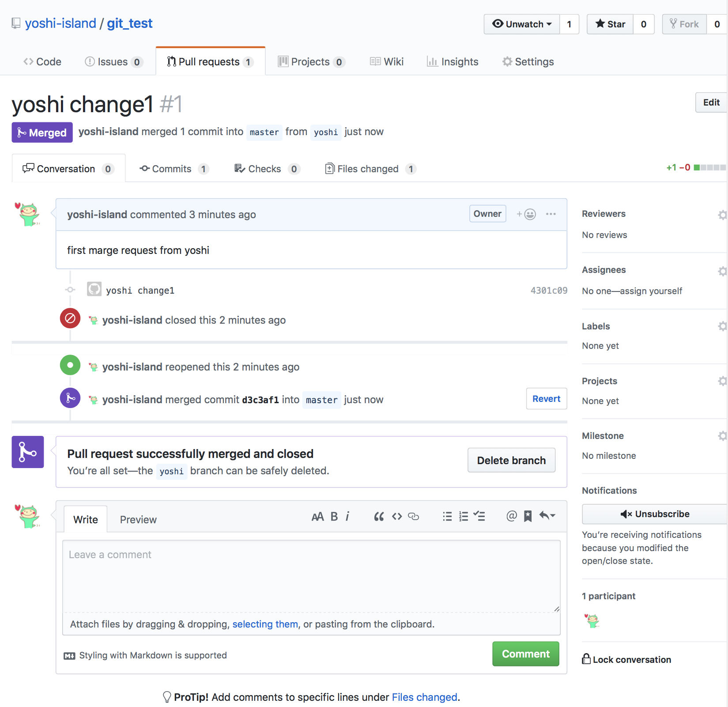Screen dimensions: 728x707
Task: Switch to the Commits tab
Action: click(174, 169)
